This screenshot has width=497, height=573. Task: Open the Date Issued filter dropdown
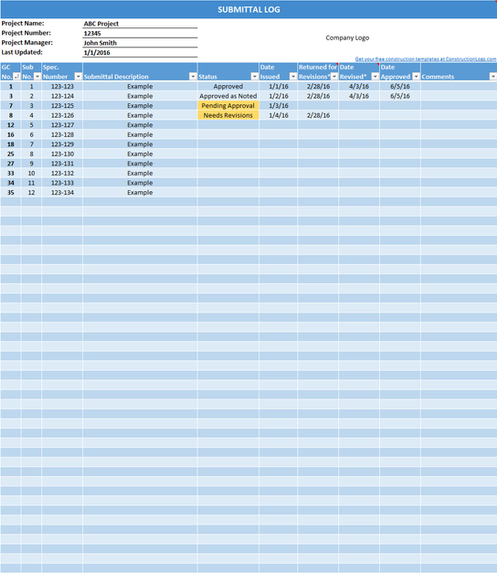293,76
